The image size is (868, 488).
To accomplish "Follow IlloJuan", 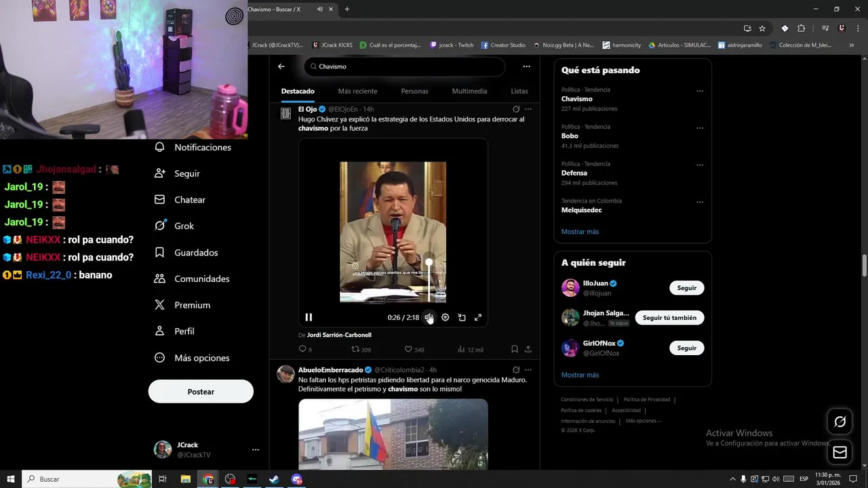I will (687, 288).
